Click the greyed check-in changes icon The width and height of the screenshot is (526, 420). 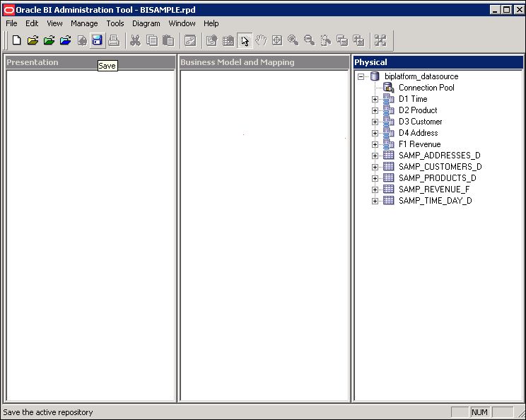point(82,40)
